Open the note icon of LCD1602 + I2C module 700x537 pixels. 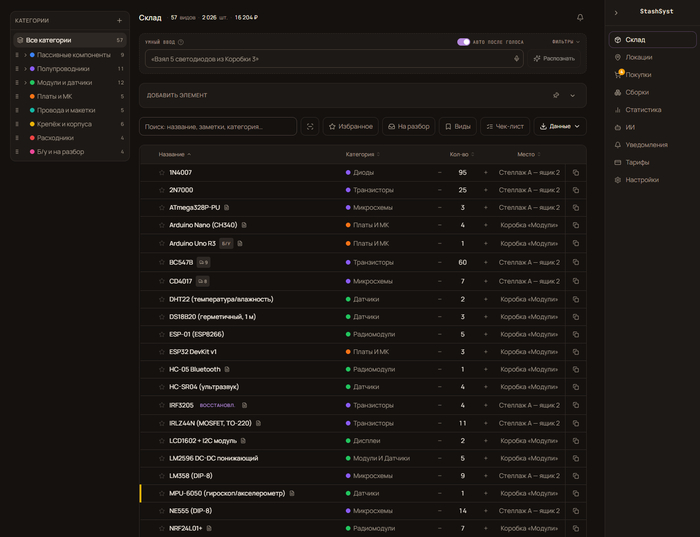(243, 441)
